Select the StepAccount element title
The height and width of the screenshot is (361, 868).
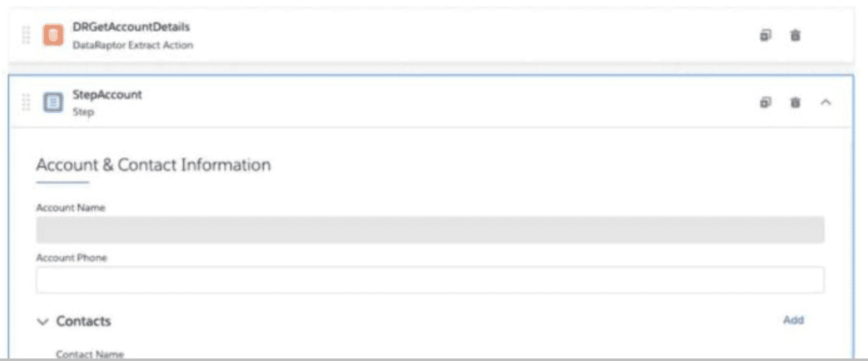(107, 94)
